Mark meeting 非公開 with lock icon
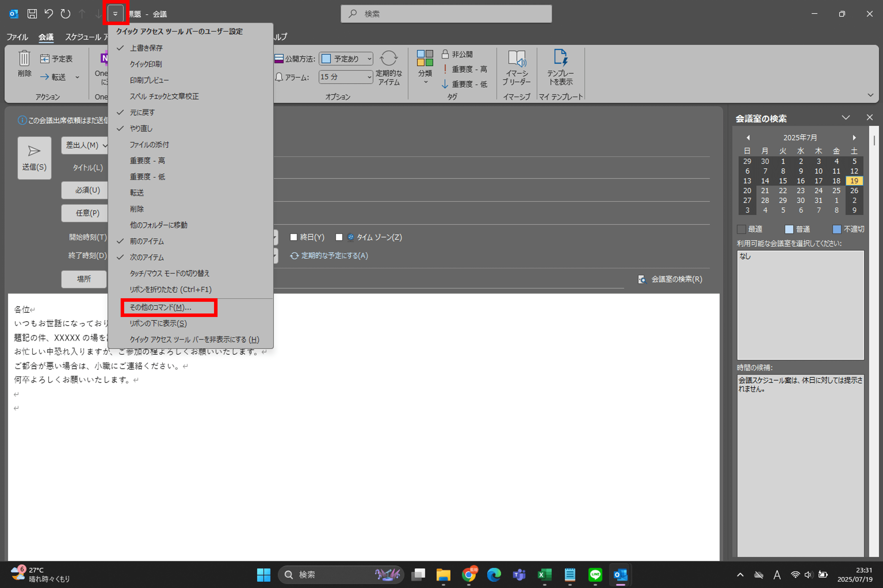This screenshot has width=883, height=588. pos(457,54)
